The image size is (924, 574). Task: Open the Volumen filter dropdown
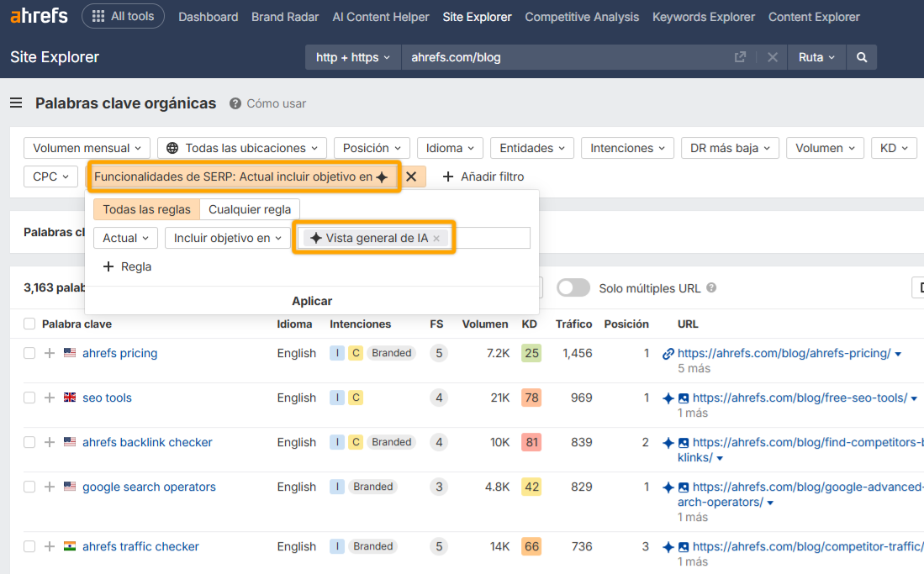click(825, 148)
